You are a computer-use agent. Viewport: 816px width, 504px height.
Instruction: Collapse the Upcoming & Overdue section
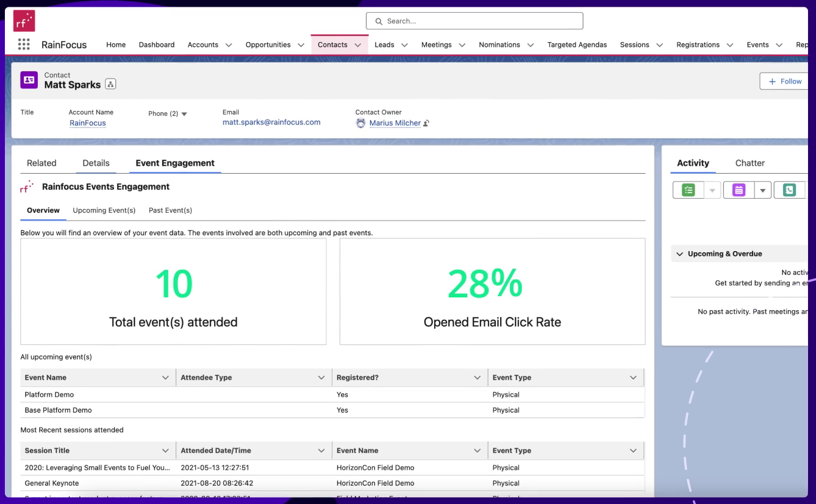pyautogui.click(x=680, y=254)
